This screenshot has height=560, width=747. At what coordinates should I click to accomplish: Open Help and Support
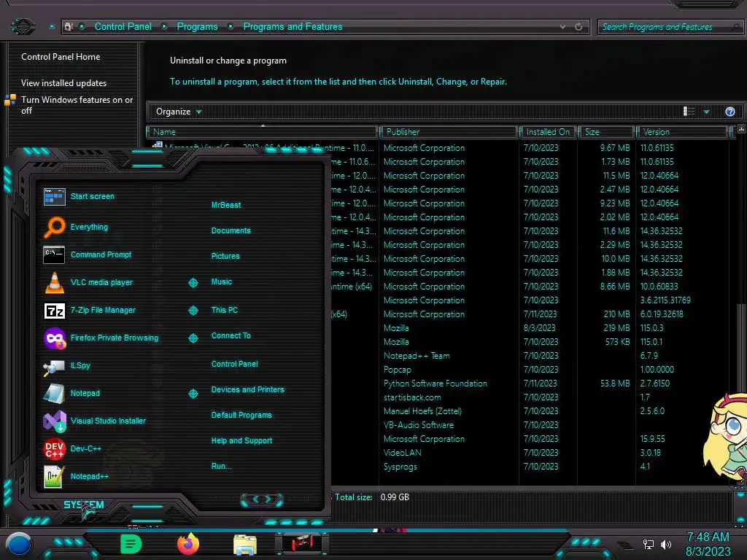(x=241, y=441)
